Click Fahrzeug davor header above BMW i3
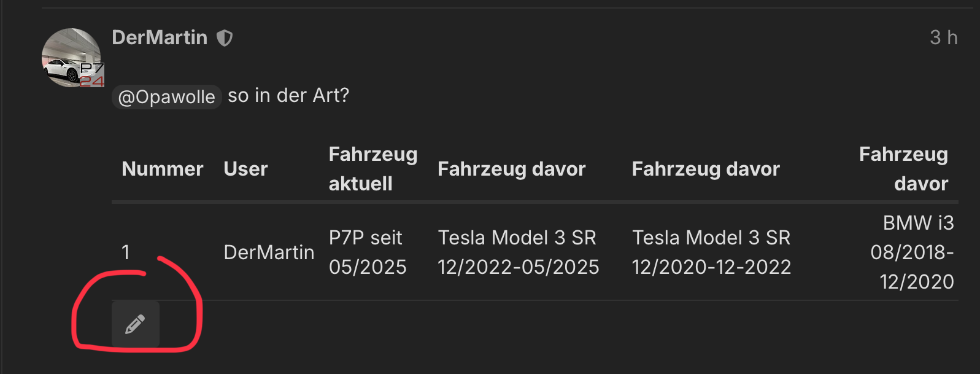This screenshot has width=980, height=374. click(x=903, y=169)
